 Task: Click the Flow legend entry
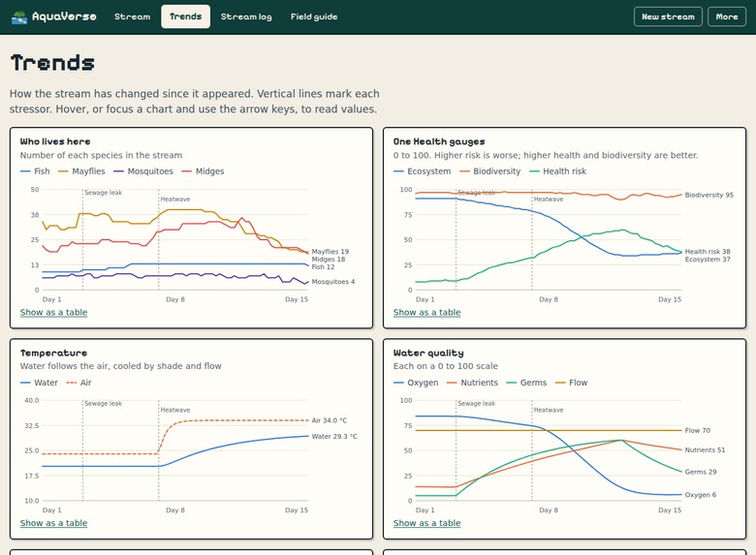pyautogui.click(x=571, y=383)
